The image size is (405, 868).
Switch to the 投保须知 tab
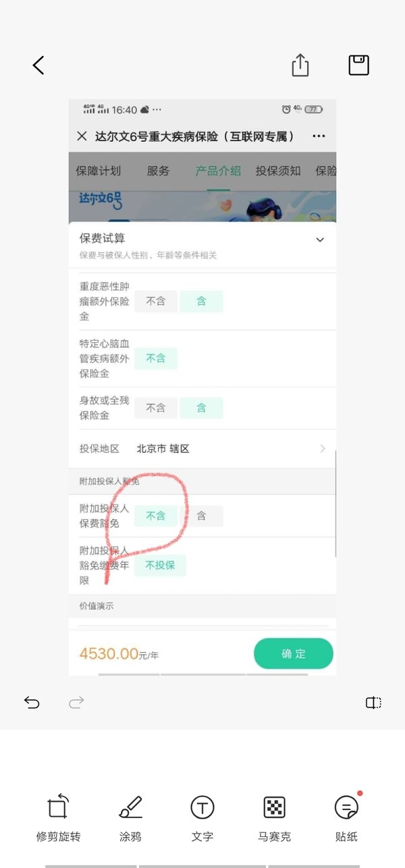click(x=278, y=171)
